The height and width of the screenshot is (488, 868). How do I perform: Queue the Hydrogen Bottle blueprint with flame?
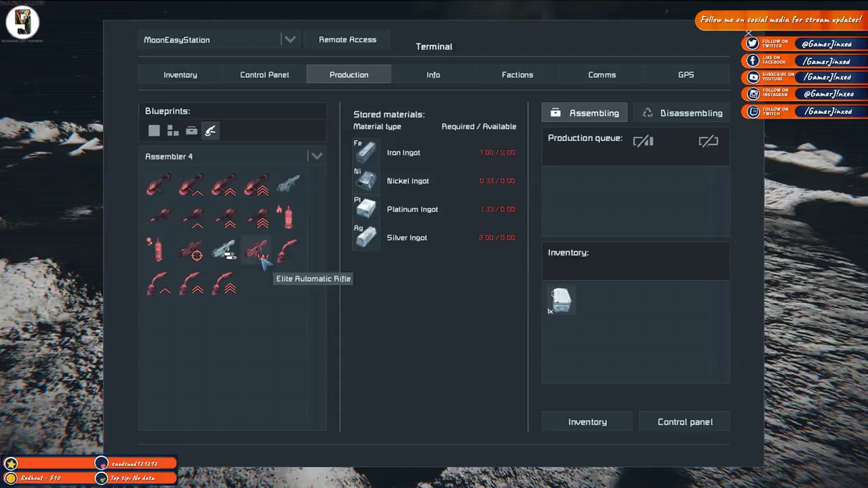288,217
